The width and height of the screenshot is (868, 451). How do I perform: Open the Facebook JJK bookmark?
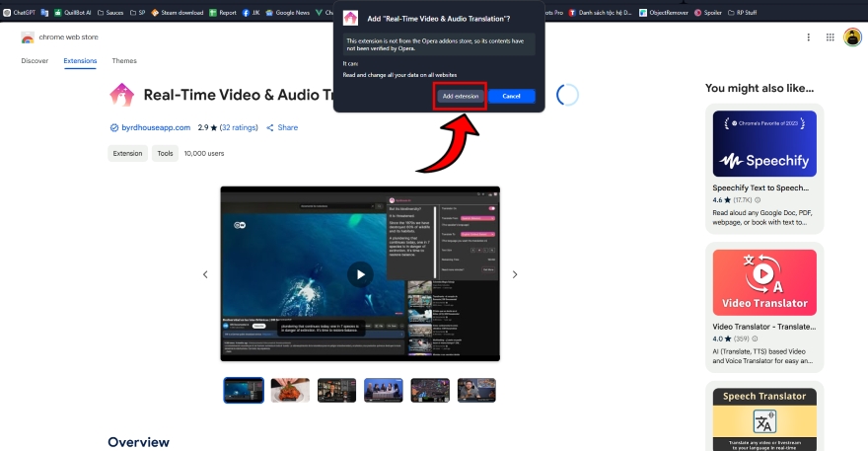coord(251,12)
